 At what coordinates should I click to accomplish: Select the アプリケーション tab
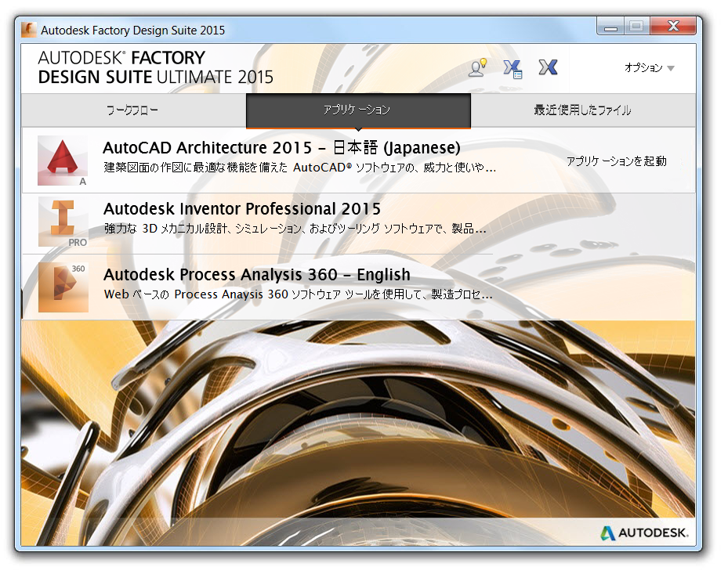click(x=358, y=110)
